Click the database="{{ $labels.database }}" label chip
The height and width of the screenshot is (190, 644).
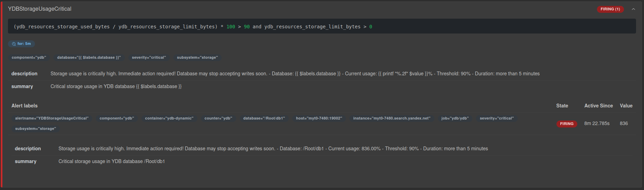click(x=89, y=57)
